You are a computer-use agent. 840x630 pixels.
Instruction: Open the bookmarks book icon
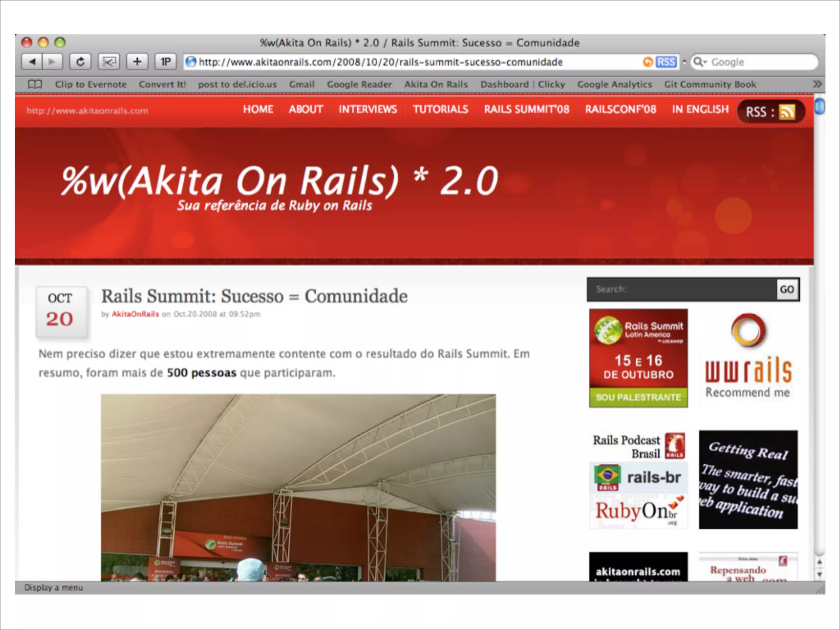35,84
